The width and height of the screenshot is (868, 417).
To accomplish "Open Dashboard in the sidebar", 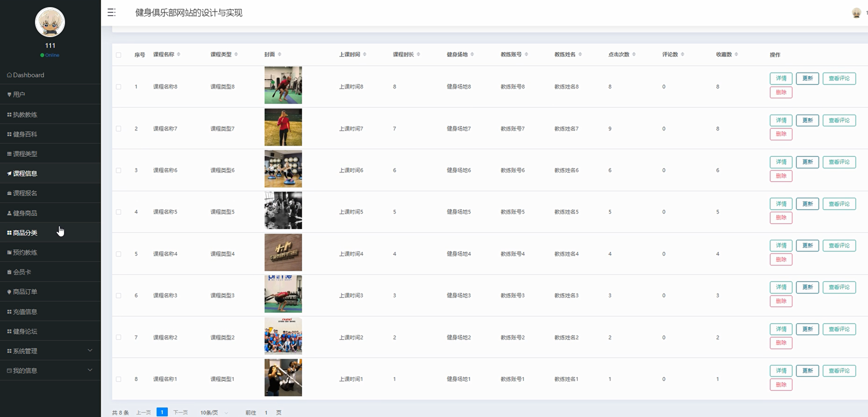I will click(50, 75).
